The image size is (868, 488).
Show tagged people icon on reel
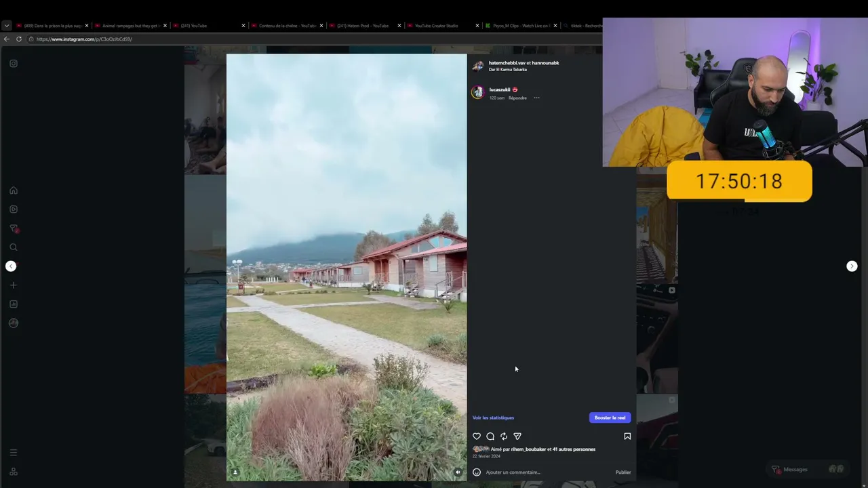[x=235, y=472]
